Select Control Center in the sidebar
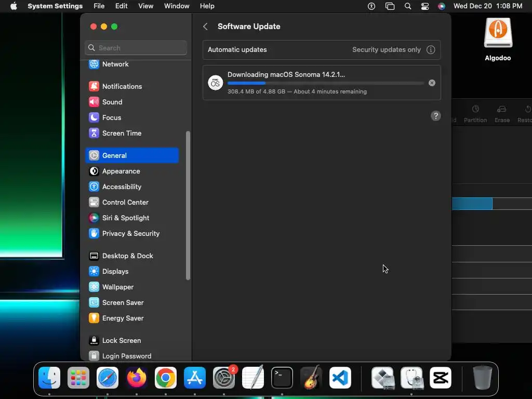 coord(132,203)
